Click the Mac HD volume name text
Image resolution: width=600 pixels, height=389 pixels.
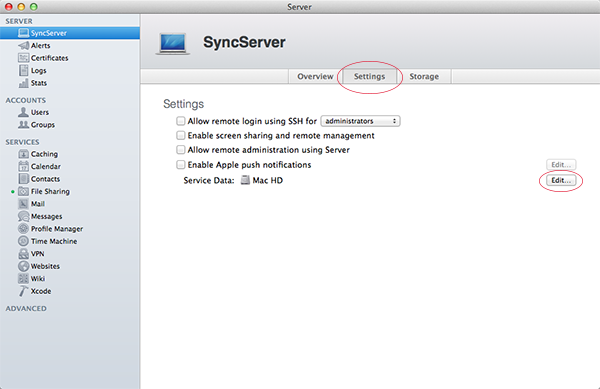267,180
